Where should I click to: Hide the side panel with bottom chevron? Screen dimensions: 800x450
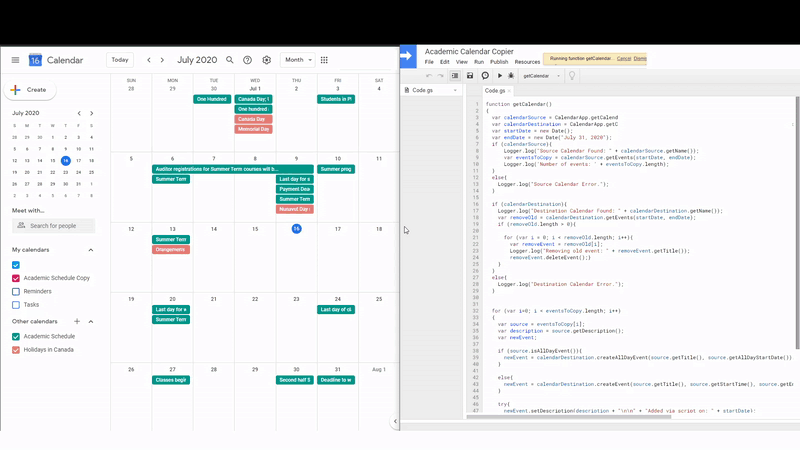tap(395, 421)
